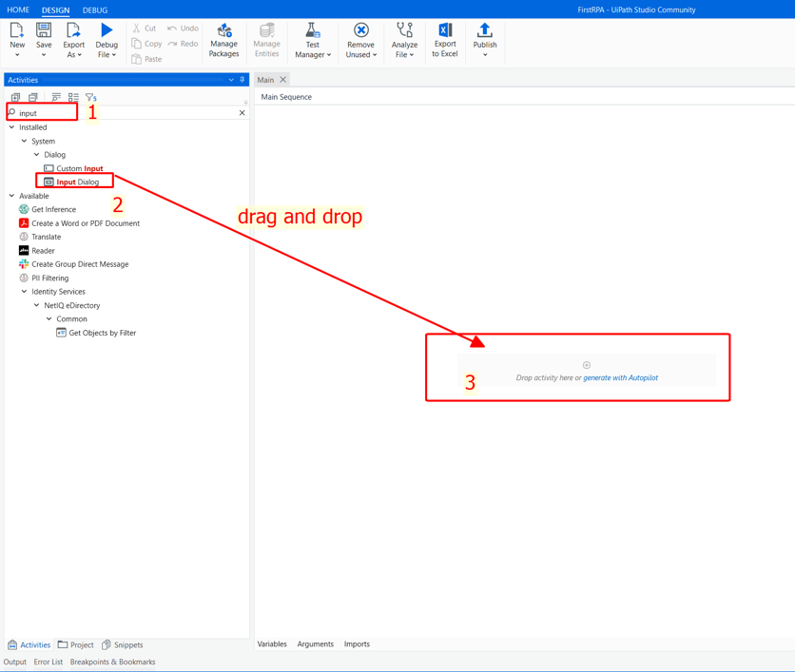Click the Copy icon

(136, 44)
